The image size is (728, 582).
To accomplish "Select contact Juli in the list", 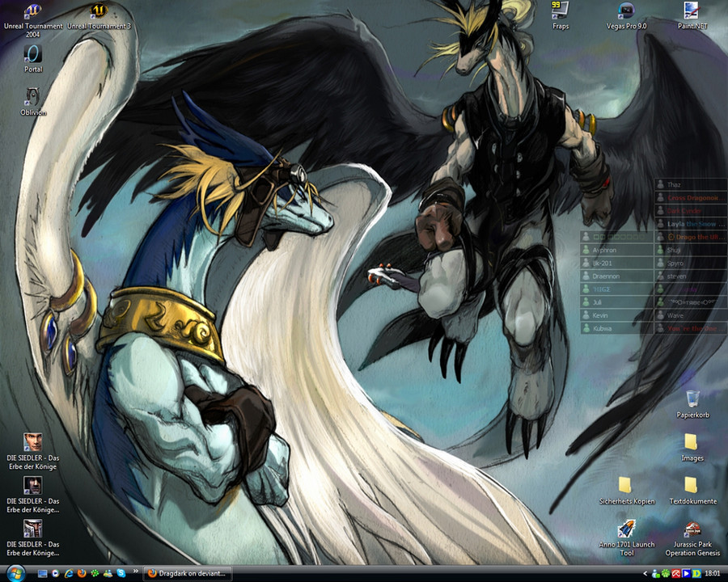I will [x=616, y=302].
